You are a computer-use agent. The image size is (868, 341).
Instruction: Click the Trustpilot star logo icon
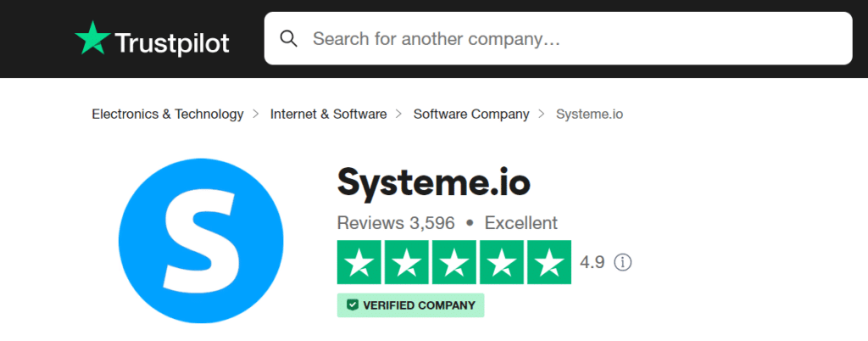[x=91, y=38]
